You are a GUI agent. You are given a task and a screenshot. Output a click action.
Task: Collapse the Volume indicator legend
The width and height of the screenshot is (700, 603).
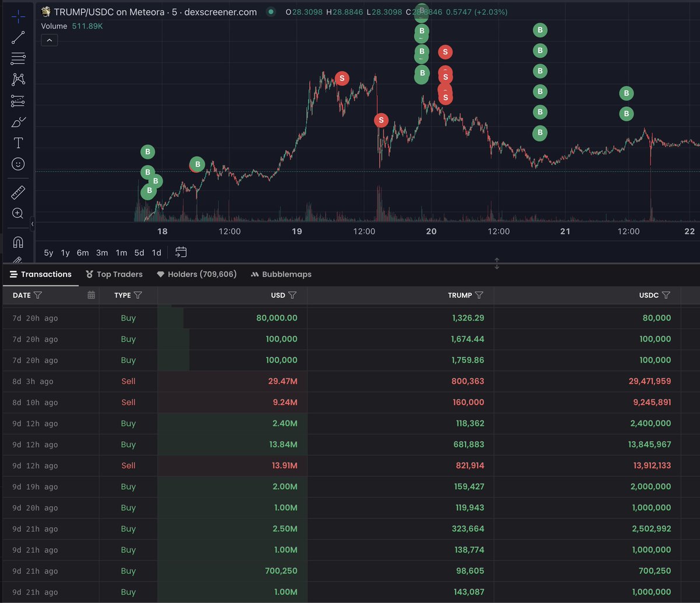(x=50, y=40)
